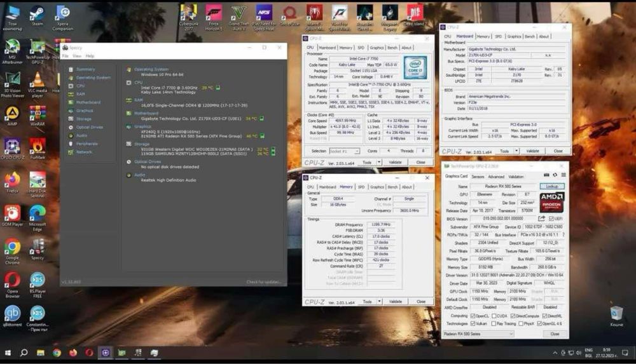636x364 pixels.
Task: Click Validate in the CPU-Z Memory window
Action: tap(396, 302)
